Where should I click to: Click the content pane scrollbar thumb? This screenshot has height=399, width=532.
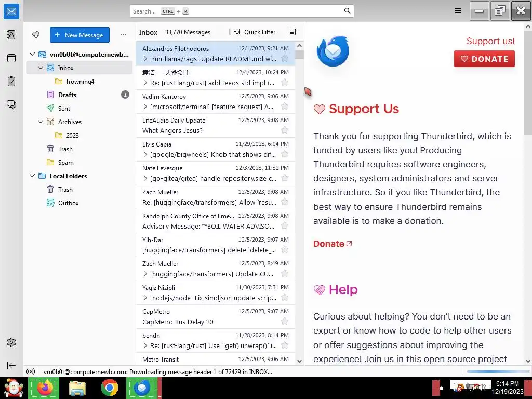528,84
